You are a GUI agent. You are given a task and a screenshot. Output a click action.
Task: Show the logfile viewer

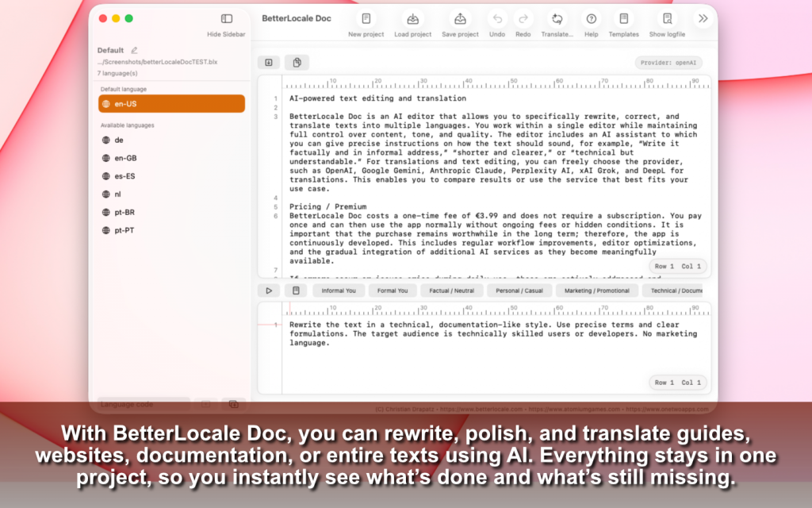(x=667, y=20)
